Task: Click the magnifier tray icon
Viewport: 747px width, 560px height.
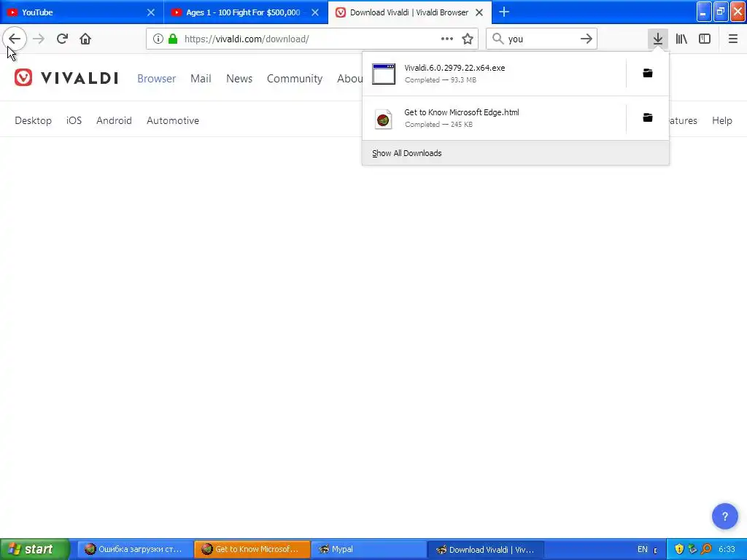Action: [706, 549]
